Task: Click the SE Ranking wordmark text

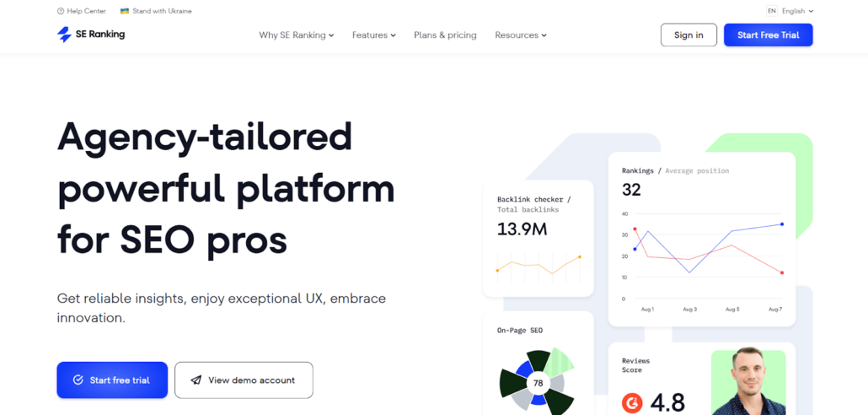Action: pyautogui.click(x=100, y=35)
